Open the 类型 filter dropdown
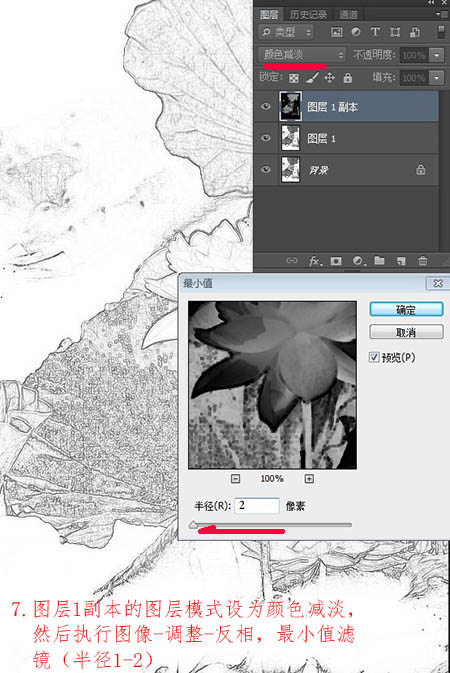Image resolution: width=450 pixels, height=673 pixels. point(286,32)
